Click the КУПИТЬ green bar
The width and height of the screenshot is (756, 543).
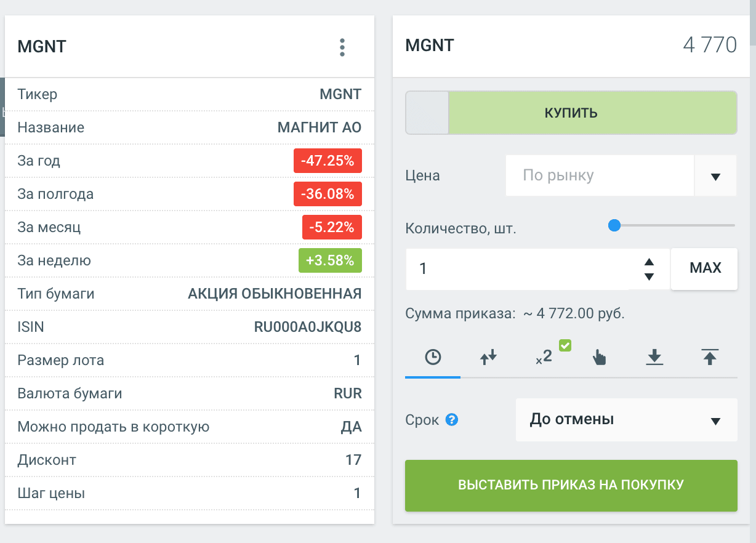[592, 113]
